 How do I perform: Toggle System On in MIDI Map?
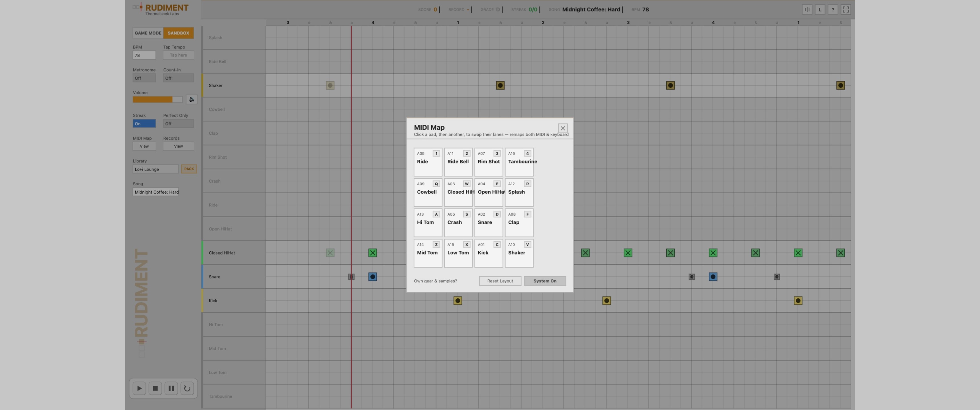pyautogui.click(x=545, y=281)
